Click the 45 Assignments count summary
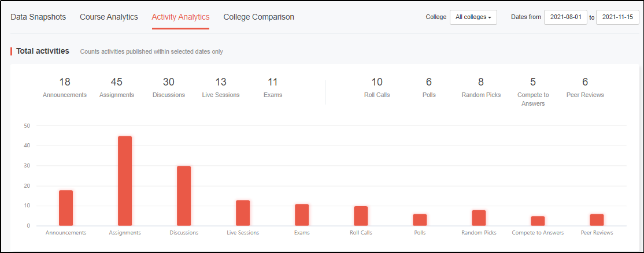Screen dimensions: 644x253 click(117, 88)
